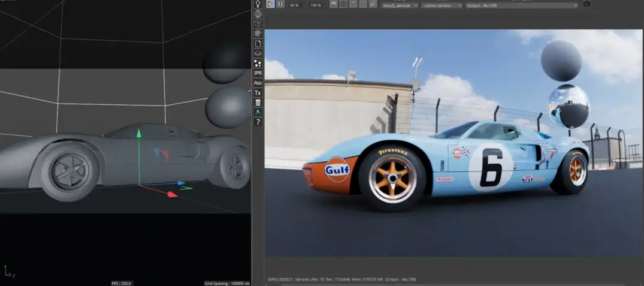Click the crosshair circle toolbar icon
This screenshot has height=286, width=644.
coord(343,4)
